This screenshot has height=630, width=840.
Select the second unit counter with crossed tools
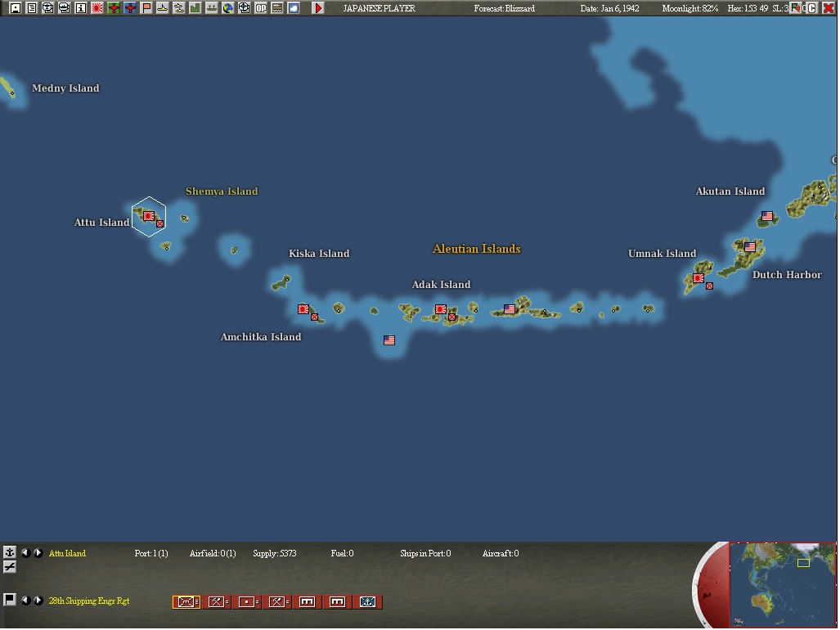tap(217, 602)
